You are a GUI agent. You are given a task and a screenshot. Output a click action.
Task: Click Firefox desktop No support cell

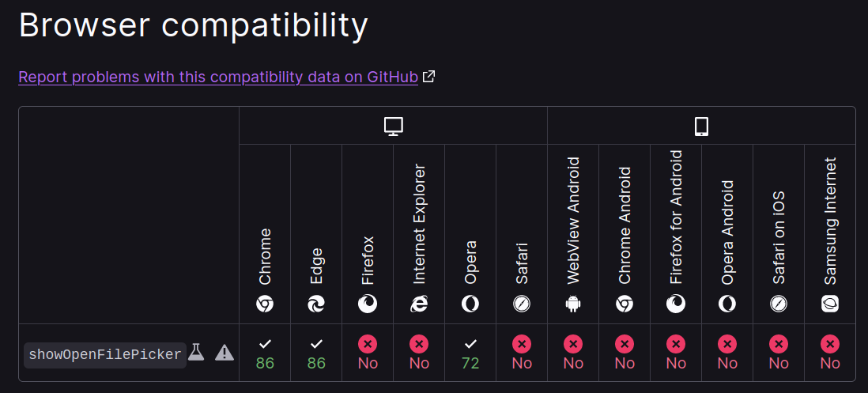point(368,353)
